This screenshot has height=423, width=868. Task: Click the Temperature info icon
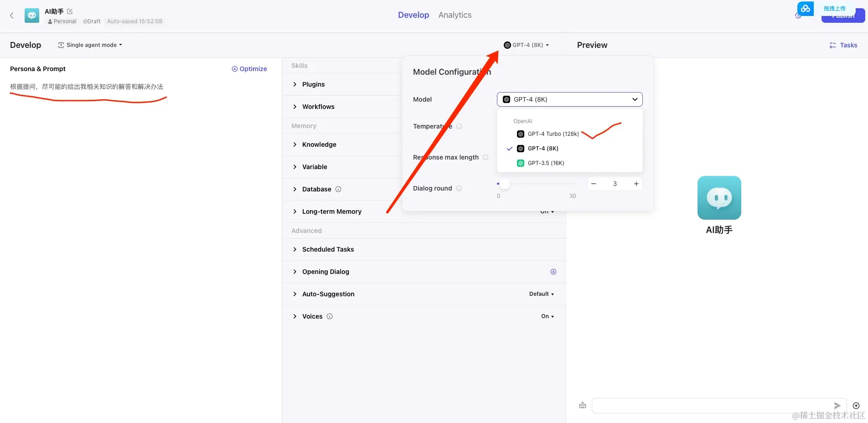459,126
